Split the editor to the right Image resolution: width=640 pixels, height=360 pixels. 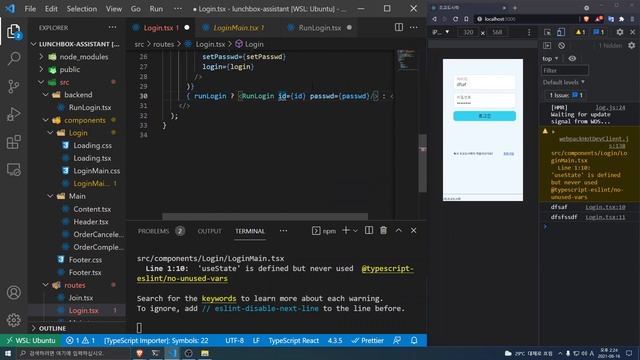point(399,27)
